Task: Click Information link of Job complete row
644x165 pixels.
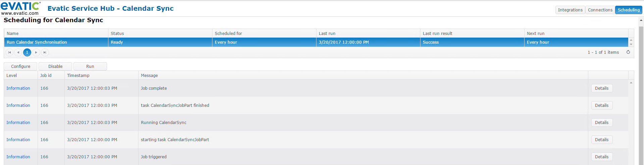Action: click(x=18, y=88)
